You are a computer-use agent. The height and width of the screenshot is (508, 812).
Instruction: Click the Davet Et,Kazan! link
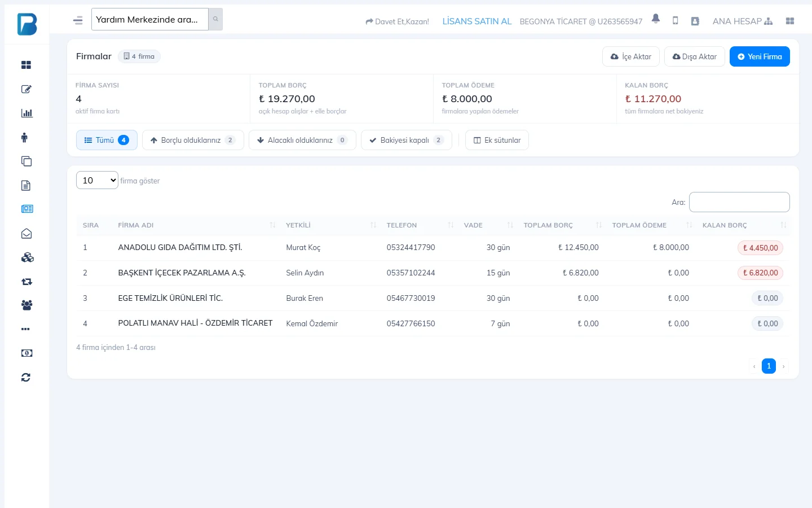pos(398,21)
